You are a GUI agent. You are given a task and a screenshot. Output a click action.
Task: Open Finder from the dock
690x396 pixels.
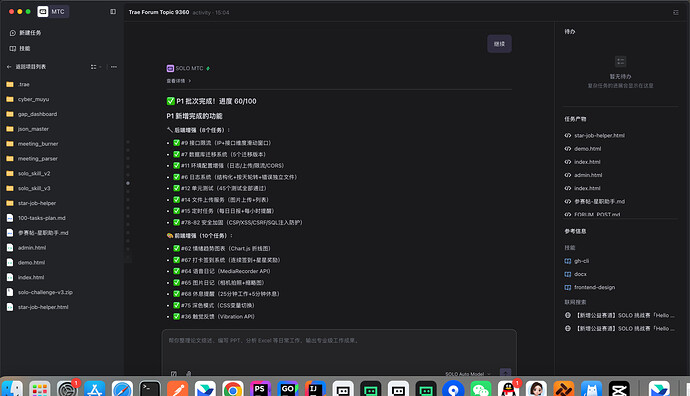click(x=12, y=389)
